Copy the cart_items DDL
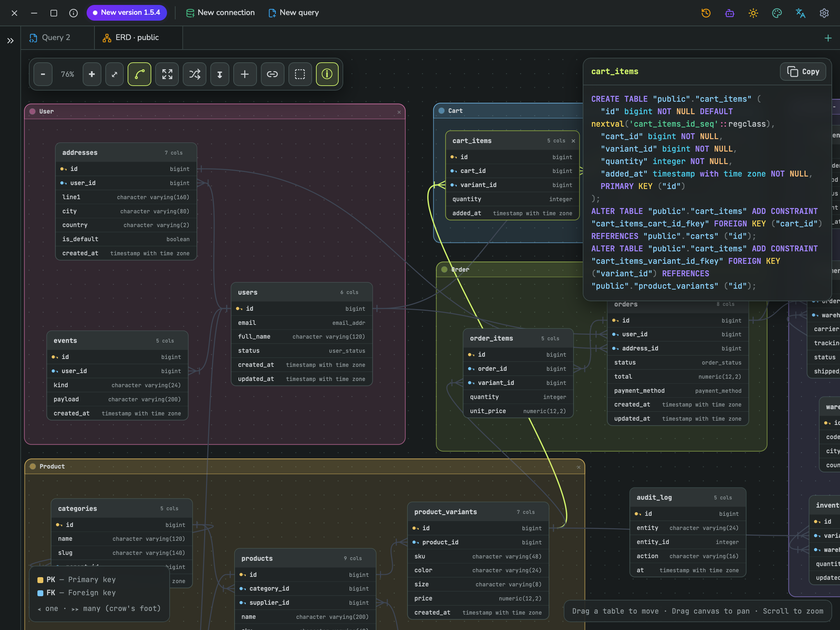This screenshot has height=630, width=840. [x=803, y=72]
